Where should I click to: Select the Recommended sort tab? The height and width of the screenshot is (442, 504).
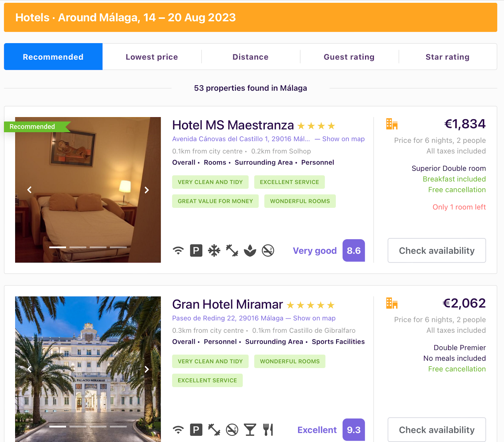point(53,57)
